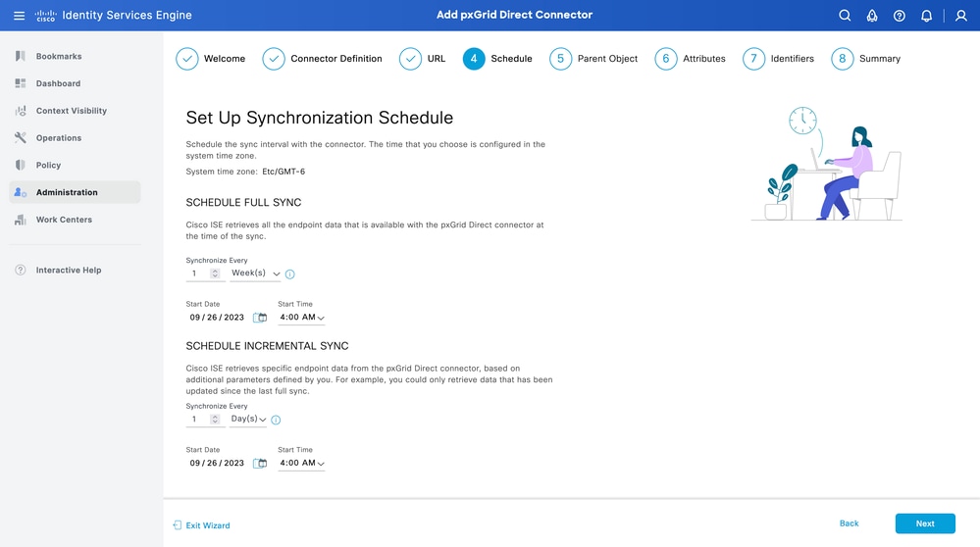Click the Context Visibility sidebar icon
Screen dimensions: 980x547
pos(20,111)
